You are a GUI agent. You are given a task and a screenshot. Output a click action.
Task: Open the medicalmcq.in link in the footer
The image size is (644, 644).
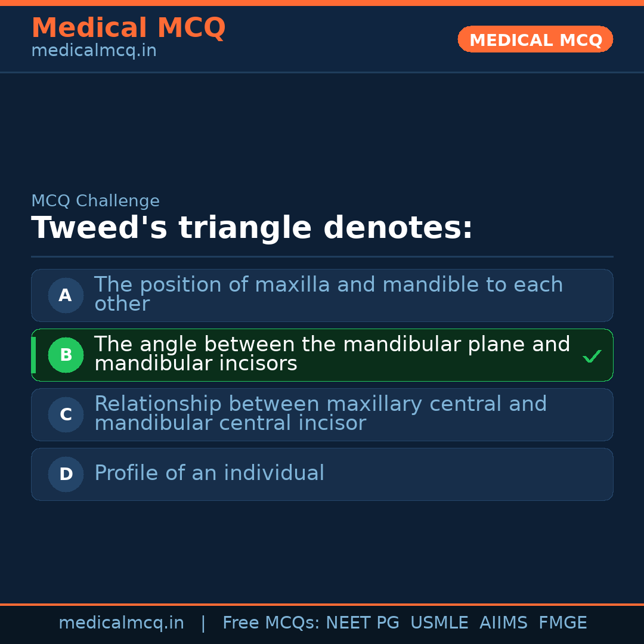[121, 623]
